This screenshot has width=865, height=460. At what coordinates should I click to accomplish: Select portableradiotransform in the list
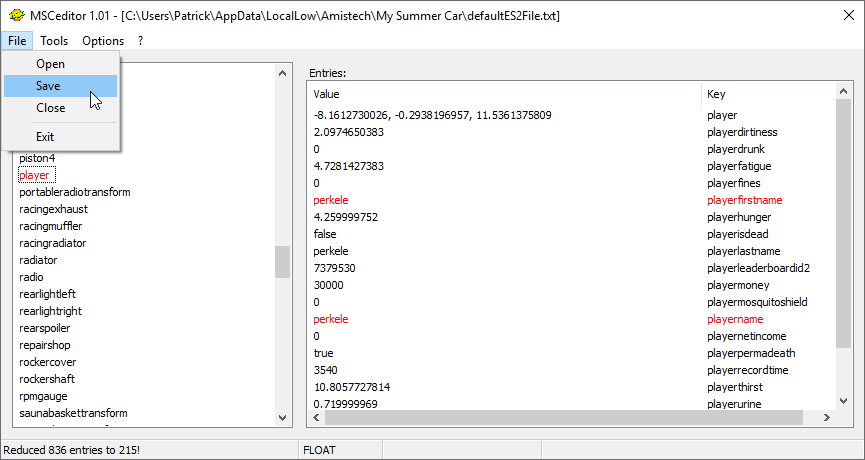(74, 192)
